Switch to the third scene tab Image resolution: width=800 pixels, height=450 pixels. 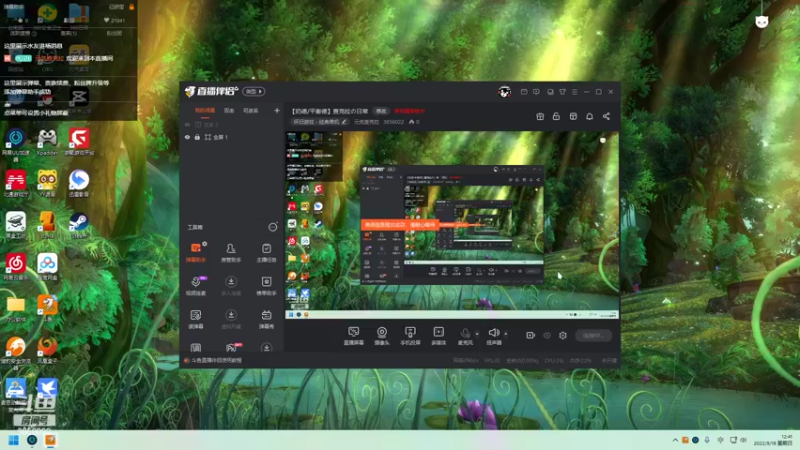tap(251, 110)
